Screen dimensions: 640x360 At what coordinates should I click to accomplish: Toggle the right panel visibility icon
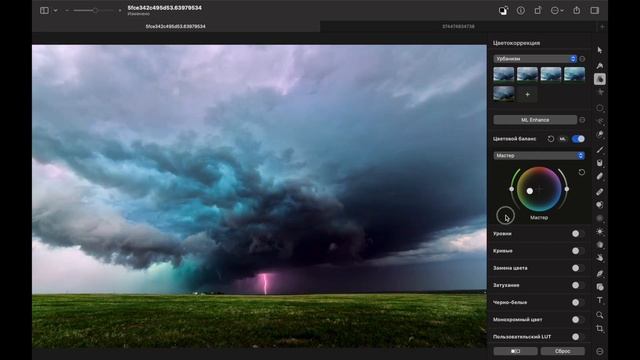click(x=595, y=11)
